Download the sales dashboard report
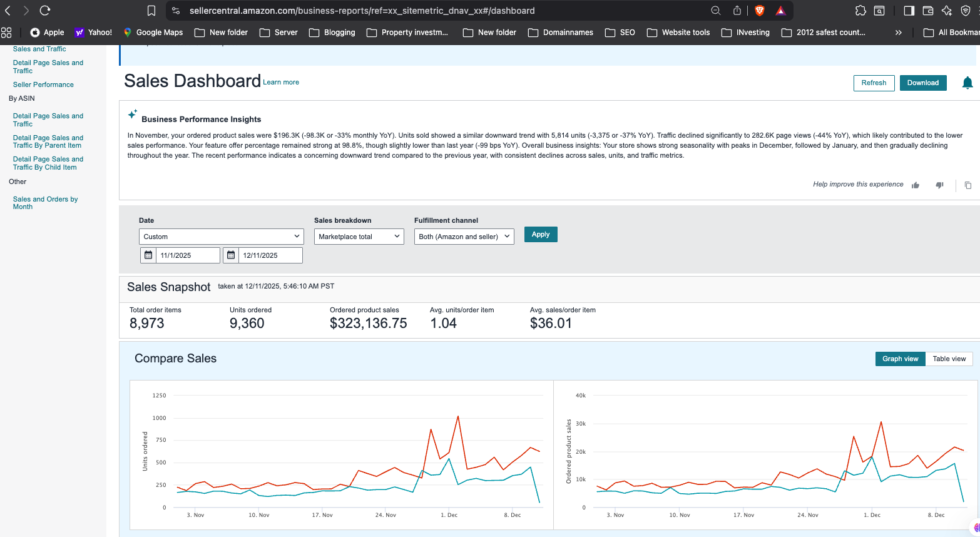The height and width of the screenshot is (537, 980). (922, 83)
